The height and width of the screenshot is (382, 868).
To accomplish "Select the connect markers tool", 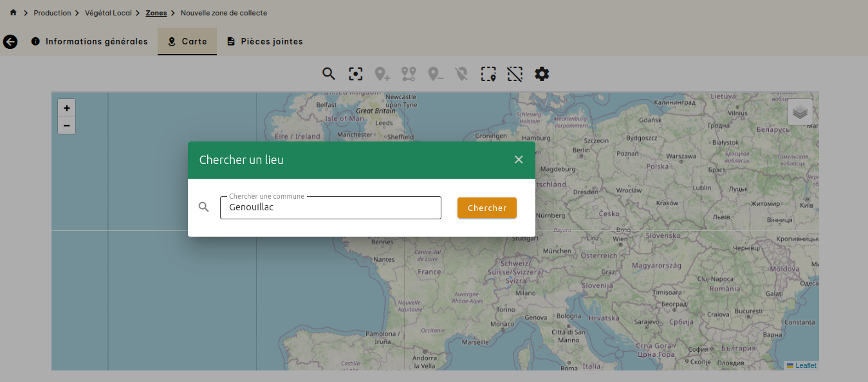I will tap(409, 74).
